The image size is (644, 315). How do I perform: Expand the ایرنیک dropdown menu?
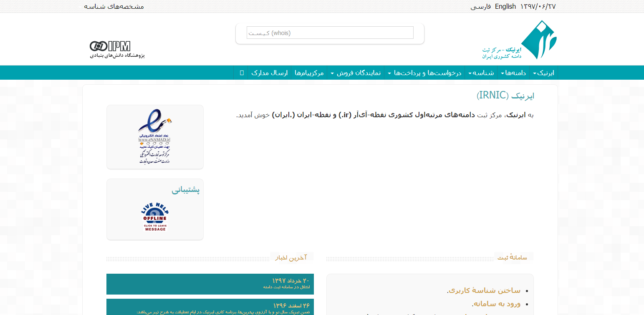(x=543, y=73)
